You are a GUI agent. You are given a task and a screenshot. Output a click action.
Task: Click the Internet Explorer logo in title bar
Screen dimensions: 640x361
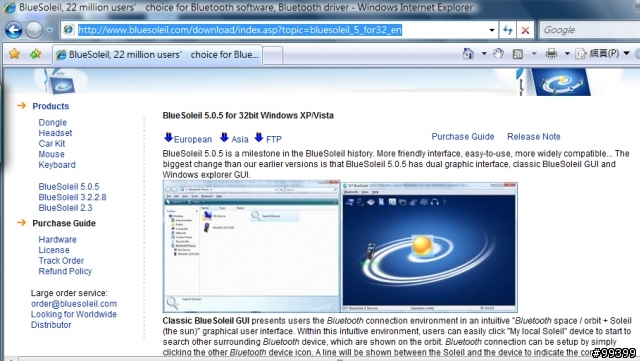click(x=9, y=7)
